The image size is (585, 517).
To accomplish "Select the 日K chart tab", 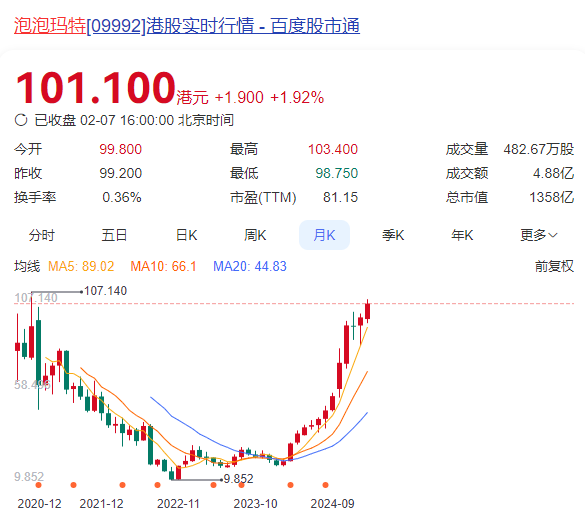I will (x=186, y=235).
